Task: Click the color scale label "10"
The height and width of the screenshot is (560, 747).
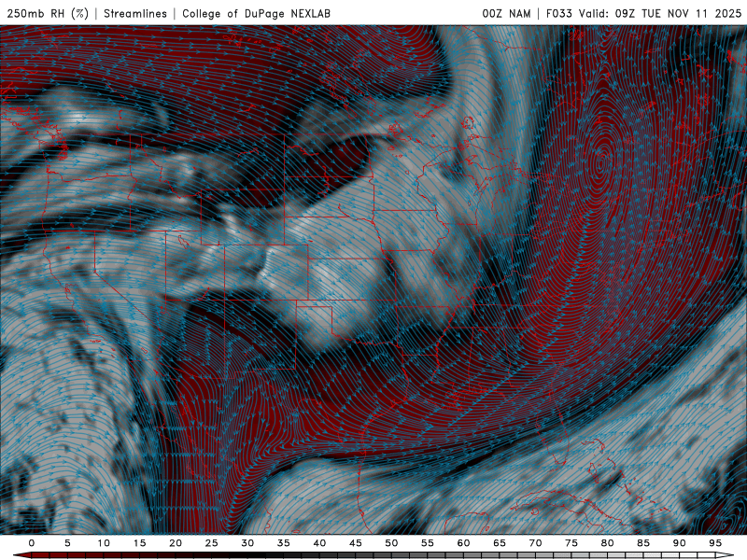Action: [104, 543]
